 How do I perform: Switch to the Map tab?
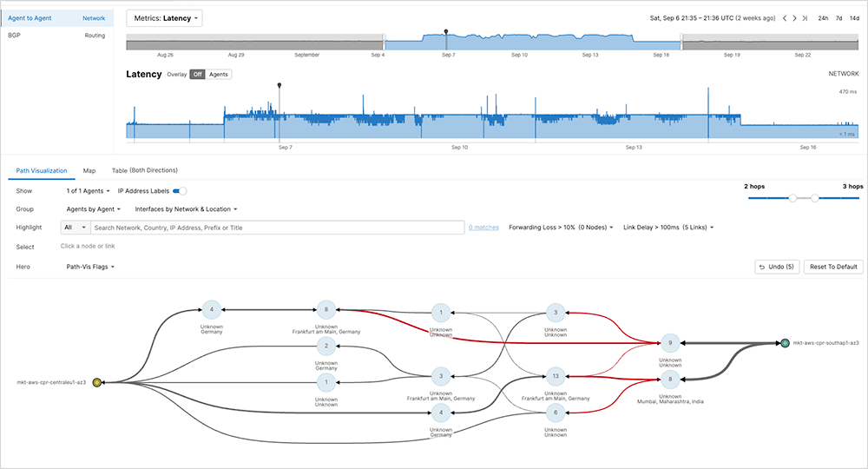pos(89,170)
